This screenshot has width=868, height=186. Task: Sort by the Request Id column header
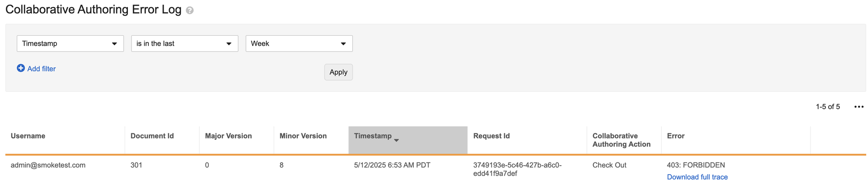click(491, 136)
